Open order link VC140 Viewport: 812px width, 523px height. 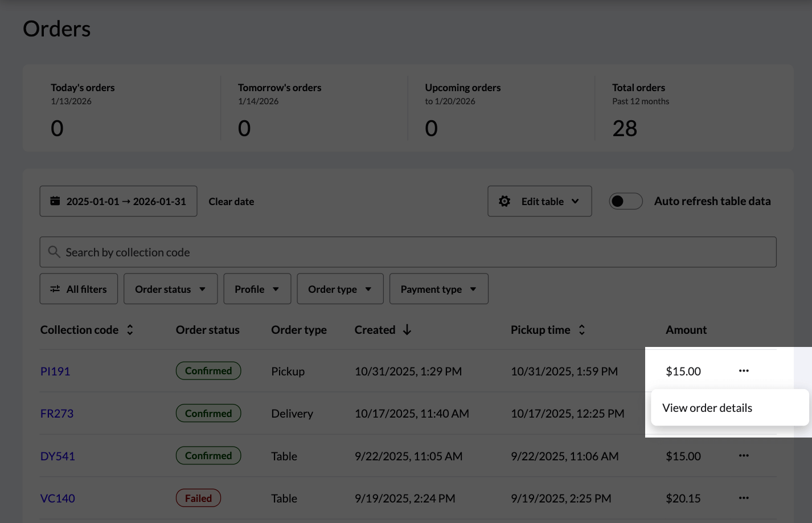[x=58, y=499]
